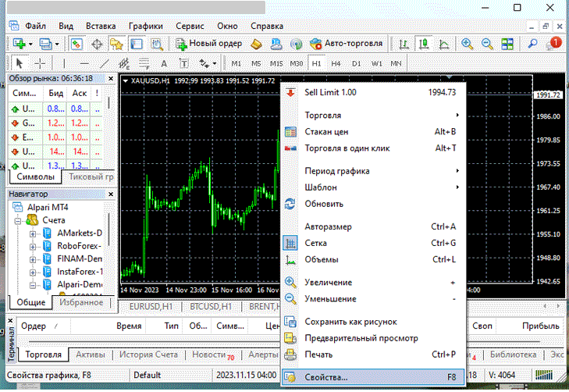569x392 pixels.
Task: Collapse the Счета tree node
Action: click(19, 221)
